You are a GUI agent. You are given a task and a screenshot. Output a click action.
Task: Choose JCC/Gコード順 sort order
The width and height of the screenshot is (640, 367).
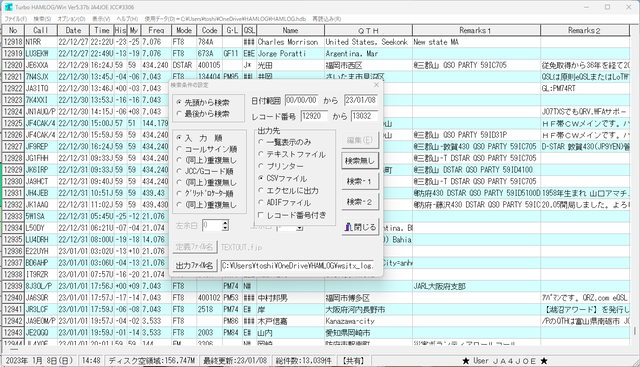coord(205,171)
